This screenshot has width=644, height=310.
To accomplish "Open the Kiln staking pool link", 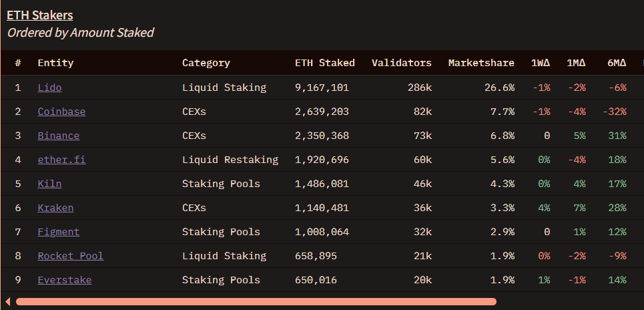I will coord(49,184).
